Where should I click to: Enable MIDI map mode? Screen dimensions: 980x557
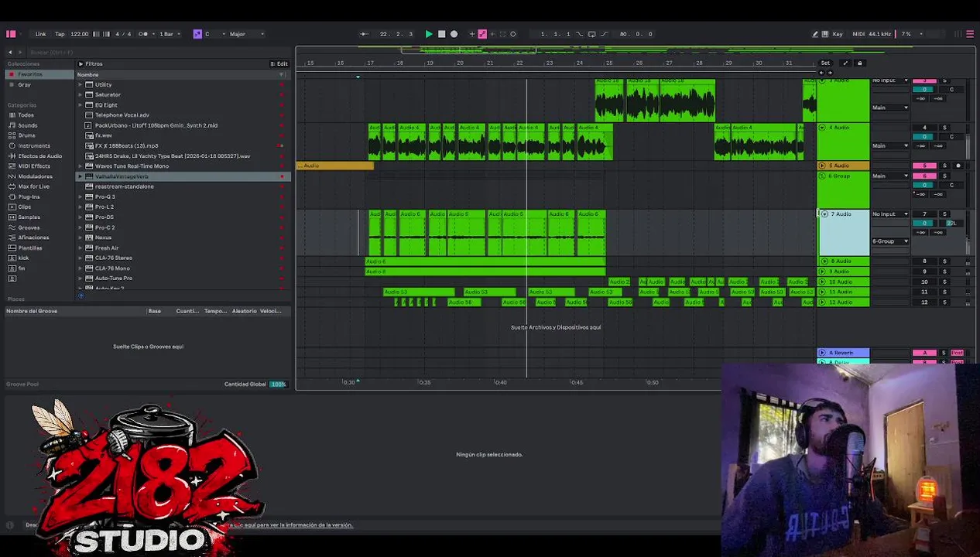click(x=858, y=34)
